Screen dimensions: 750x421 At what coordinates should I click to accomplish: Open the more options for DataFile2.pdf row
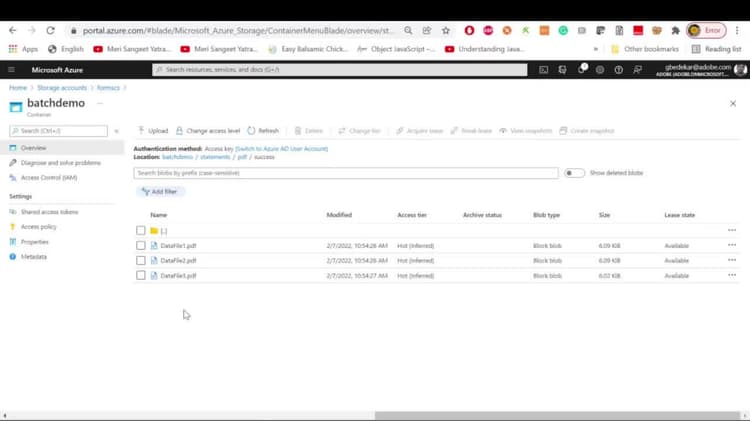point(732,260)
